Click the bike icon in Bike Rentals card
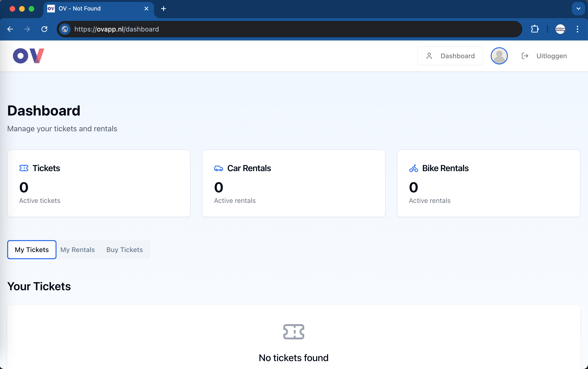This screenshot has width=588, height=369. click(x=413, y=168)
